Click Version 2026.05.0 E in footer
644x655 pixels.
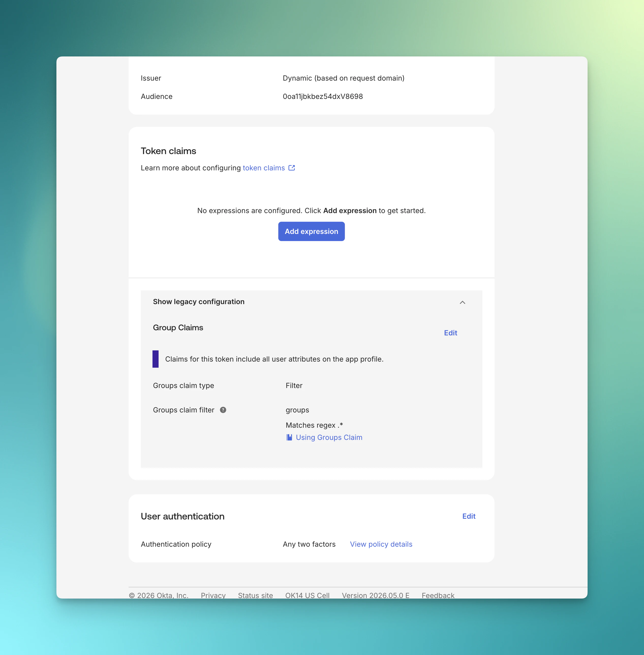[375, 596]
